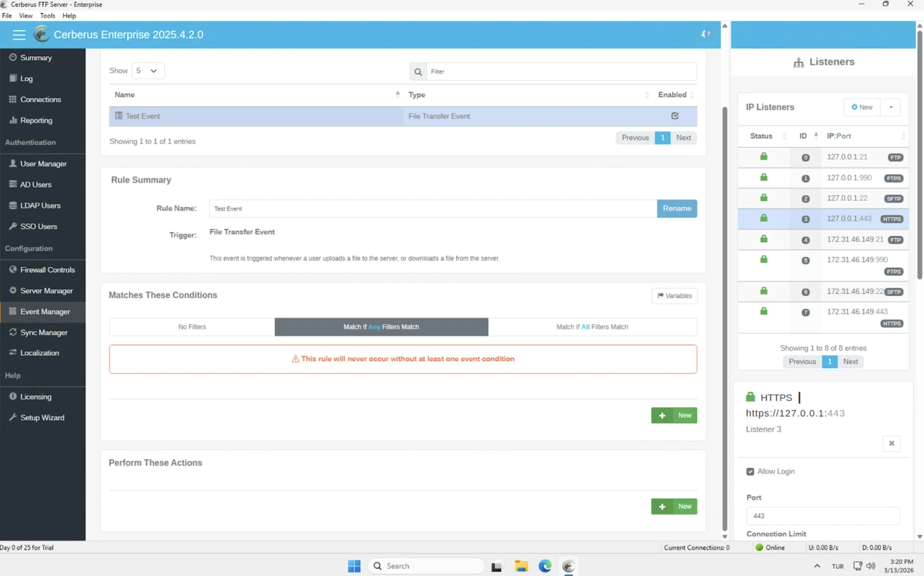Open User Manager
The width and height of the screenshot is (924, 576).
(x=43, y=164)
